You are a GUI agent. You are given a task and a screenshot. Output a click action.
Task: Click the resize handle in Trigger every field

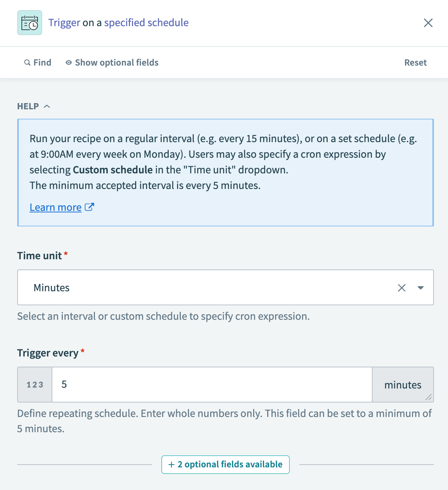[428, 397]
